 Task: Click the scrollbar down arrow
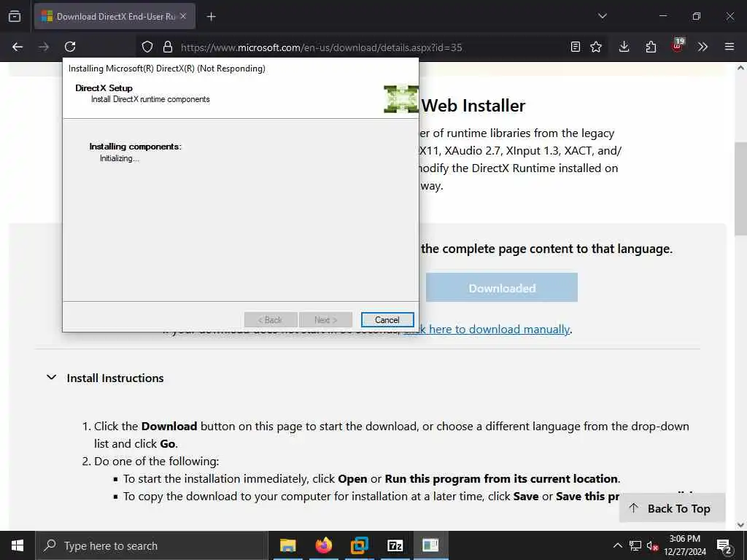click(740, 525)
